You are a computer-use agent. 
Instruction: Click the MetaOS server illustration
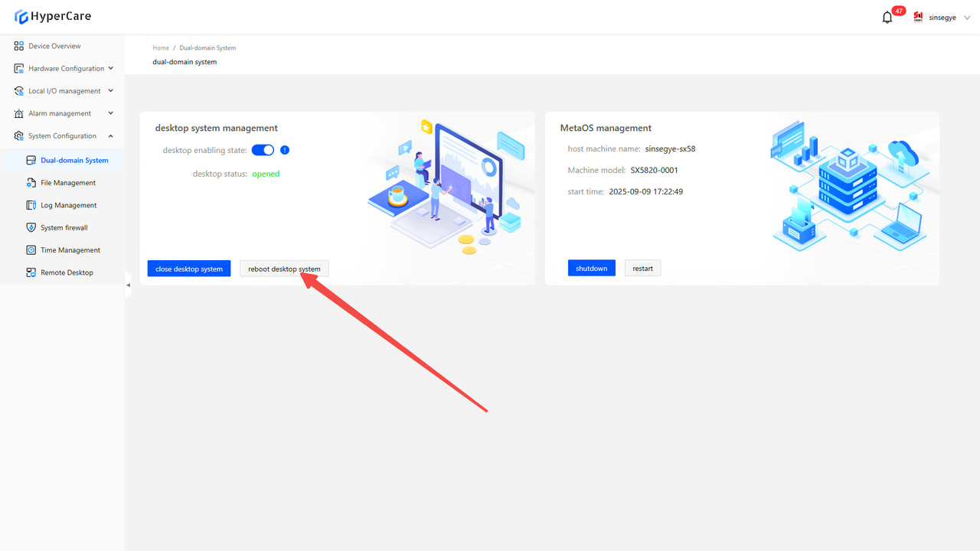849,186
